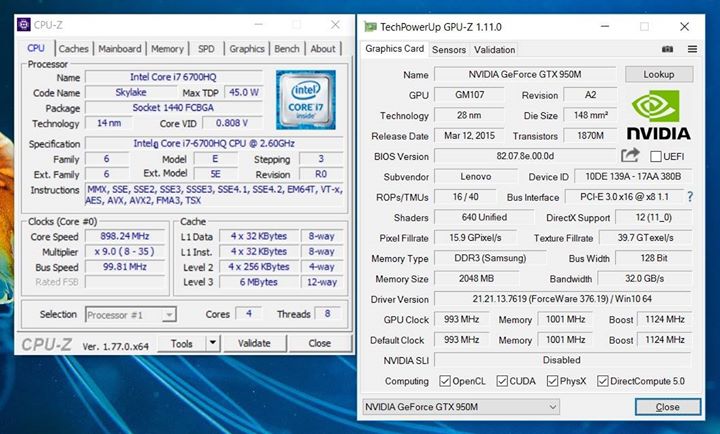Toggle the UEFI checkbox
This screenshot has height=434, width=720.
[x=656, y=157]
